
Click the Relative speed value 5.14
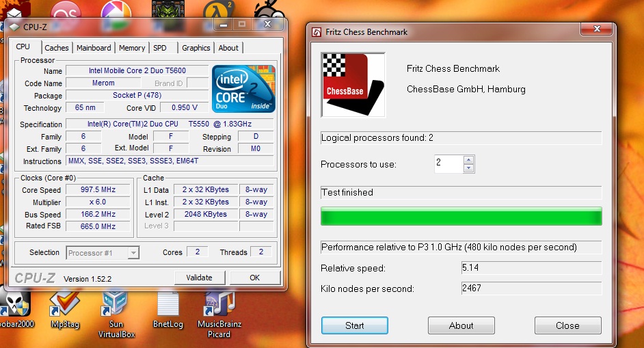(531, 268)
